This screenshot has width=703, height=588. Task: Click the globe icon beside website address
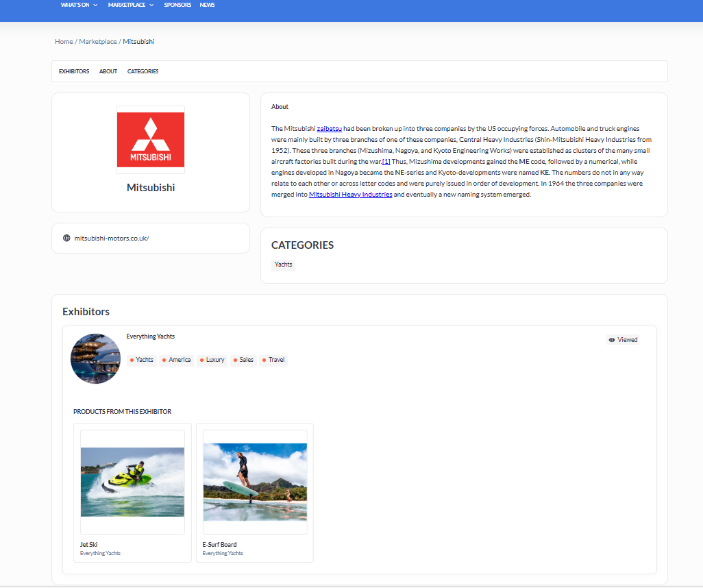(x=66, y=238)
